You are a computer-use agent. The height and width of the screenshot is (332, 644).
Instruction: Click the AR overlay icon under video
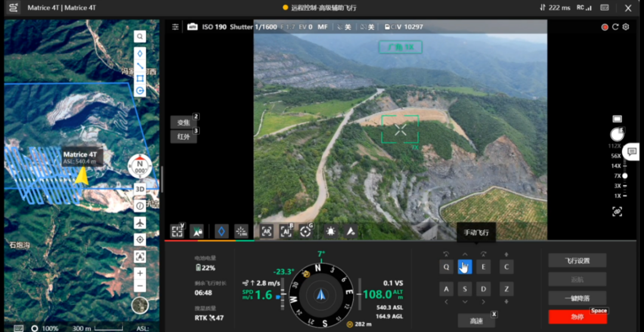coord(267,232)
